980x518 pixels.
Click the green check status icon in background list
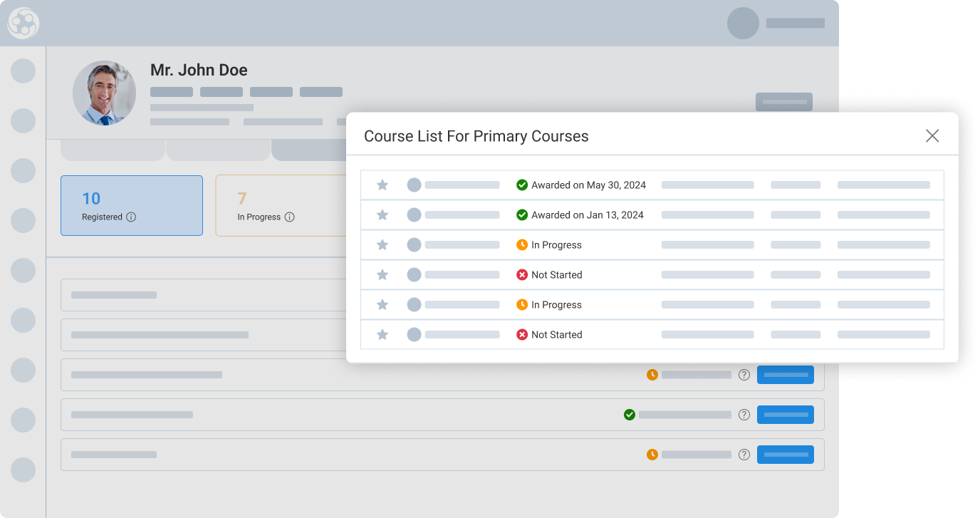pyautogui.click(x=629, y=415)
